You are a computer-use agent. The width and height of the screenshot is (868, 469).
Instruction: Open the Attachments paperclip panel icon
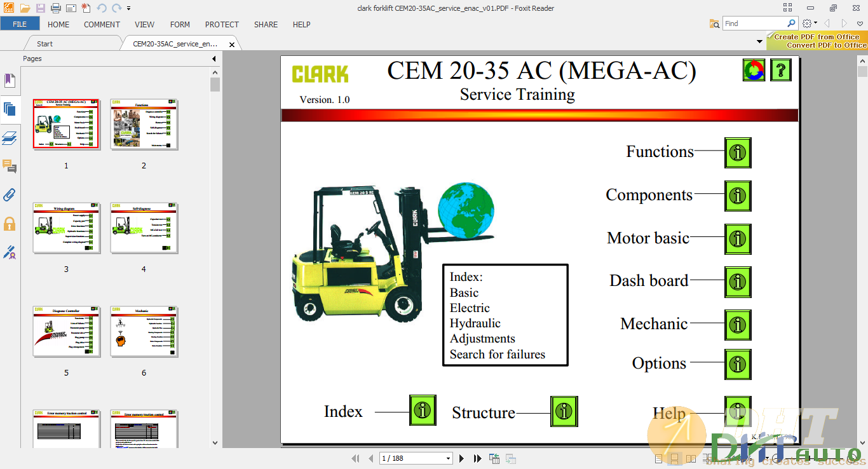(x=9, y=194)
